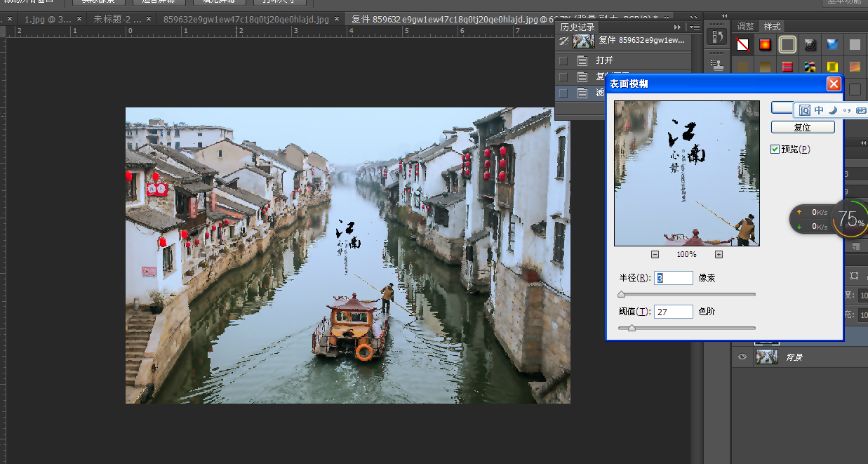Click the 适合屏幕 options bar button
Screen dimensions: 868x464
coord(159,2)
